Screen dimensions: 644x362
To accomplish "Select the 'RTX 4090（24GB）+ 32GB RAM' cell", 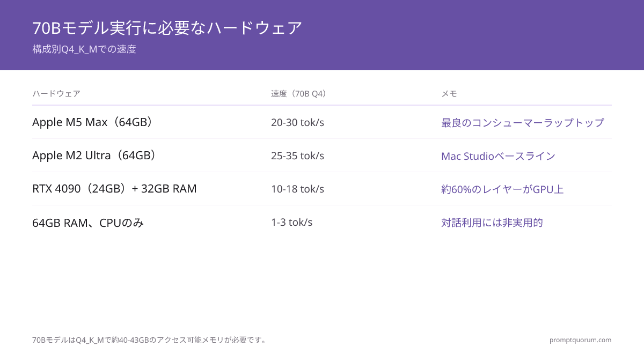I will click(114, 189).
